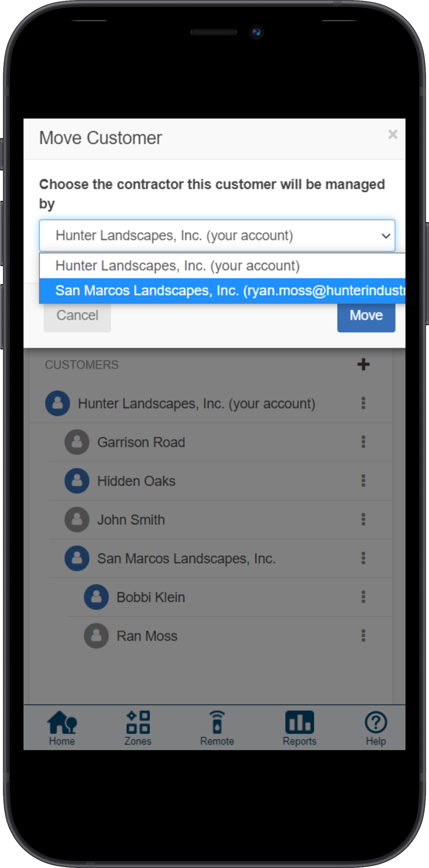Viewport: 429px width, 868px height.
Task: Go to Home tab
Action: click(x=62, y=728)
